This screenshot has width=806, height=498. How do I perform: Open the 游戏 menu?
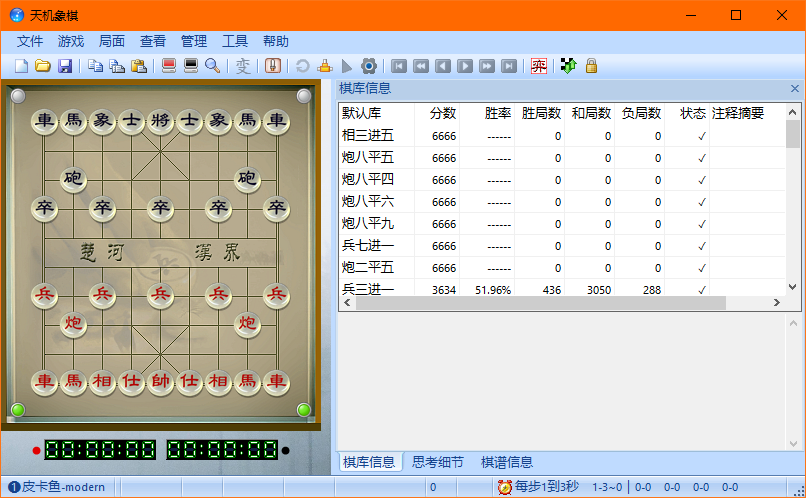point(71,41)
